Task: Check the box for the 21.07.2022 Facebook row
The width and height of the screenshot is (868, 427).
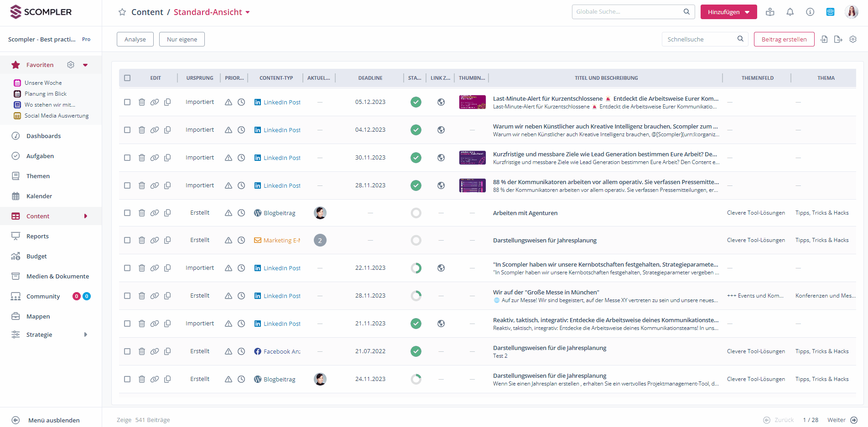Action: tap(127, 351)
